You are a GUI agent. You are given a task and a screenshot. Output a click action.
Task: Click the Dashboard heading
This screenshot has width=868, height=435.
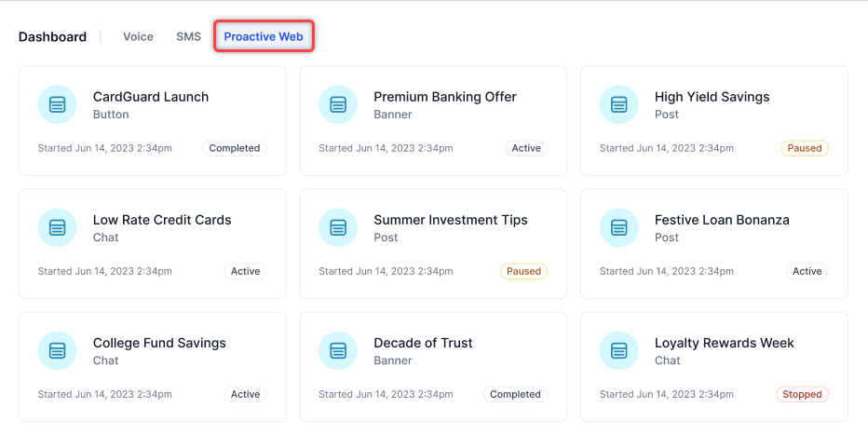click(52, 37)
